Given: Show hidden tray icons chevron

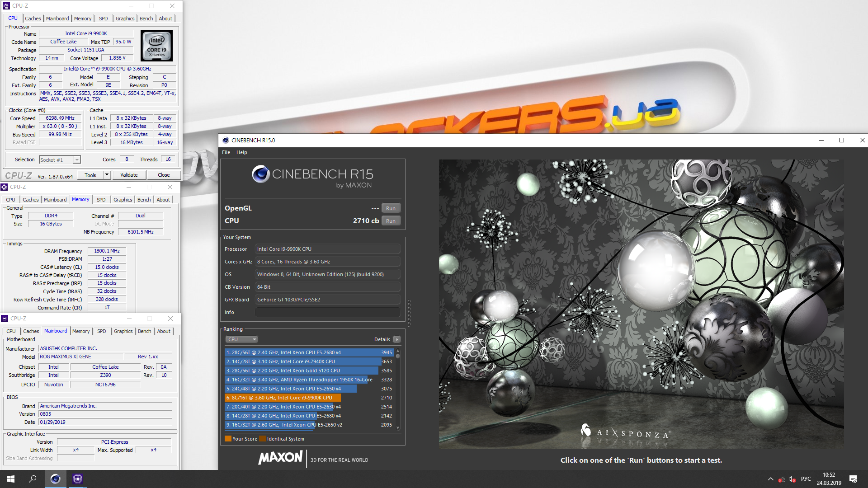Looking at the screenshot, I should pyautogui.click(x=770, y=479).
